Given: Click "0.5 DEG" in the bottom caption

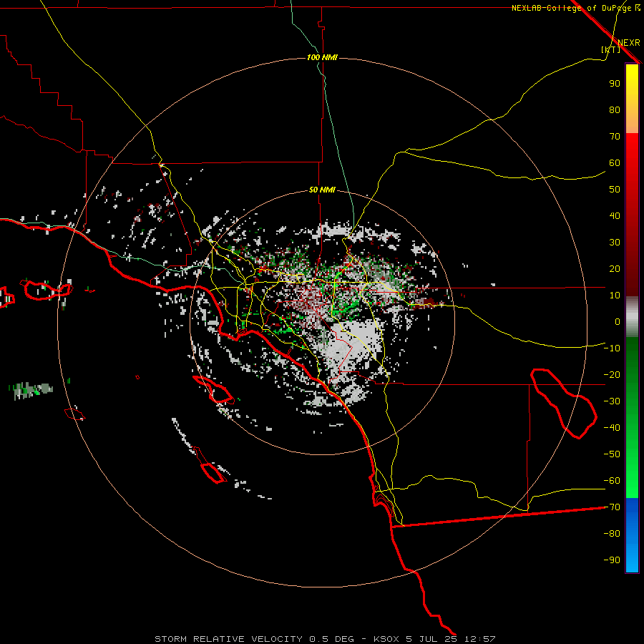Looking at the screenshot, I should 331,639.
